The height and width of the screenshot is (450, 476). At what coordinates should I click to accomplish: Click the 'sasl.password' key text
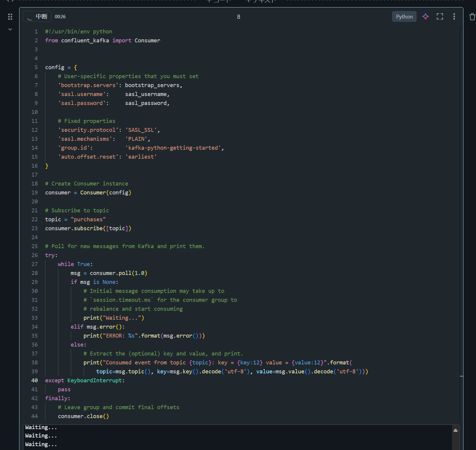click(82, 103)
